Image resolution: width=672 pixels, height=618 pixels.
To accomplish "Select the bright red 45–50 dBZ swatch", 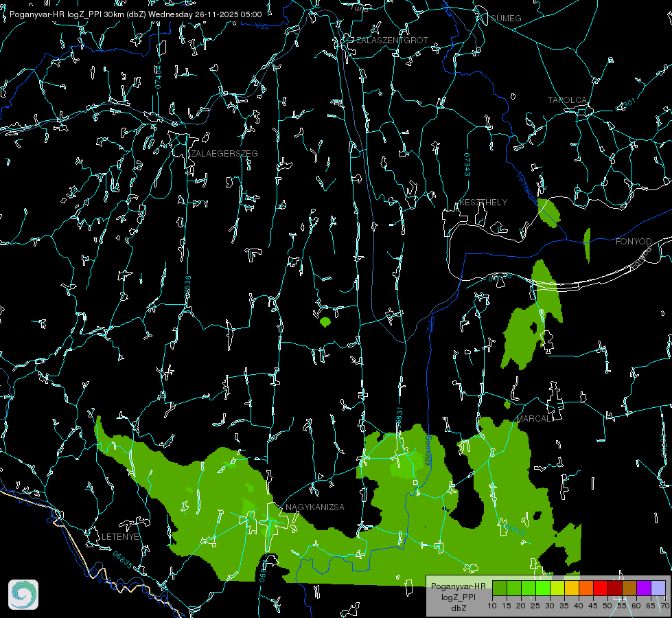I will click(601, 588).
